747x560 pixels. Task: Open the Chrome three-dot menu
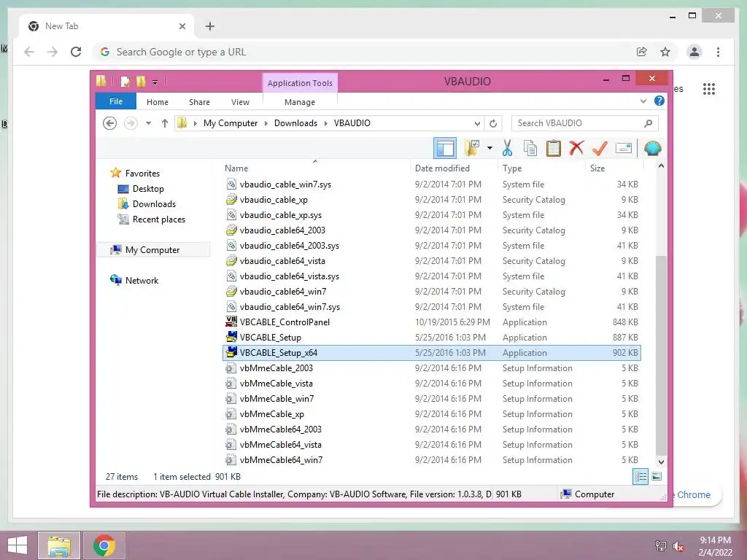[718, 52]
